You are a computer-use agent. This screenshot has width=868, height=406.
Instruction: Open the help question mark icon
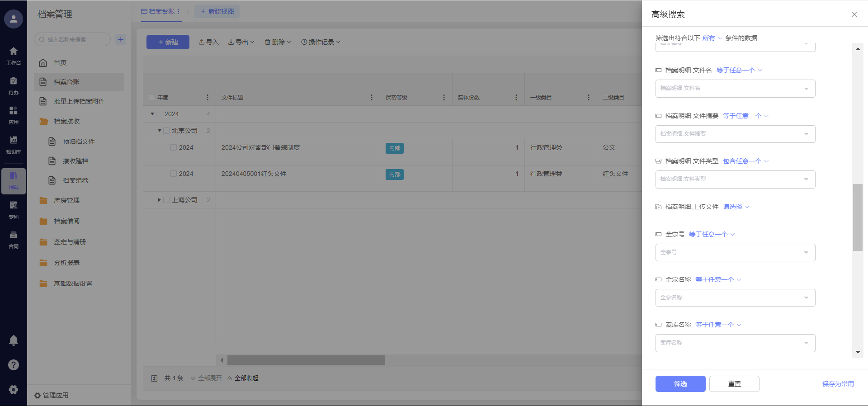point(14,365)
